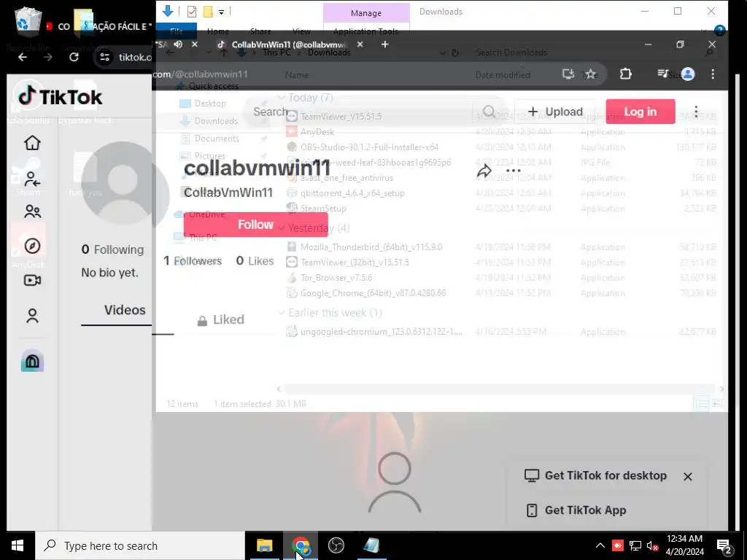This screenshot has width=747, height=560.
Task: Collapse the Yesterday (4) group
Action: click(x=281, y=228)
